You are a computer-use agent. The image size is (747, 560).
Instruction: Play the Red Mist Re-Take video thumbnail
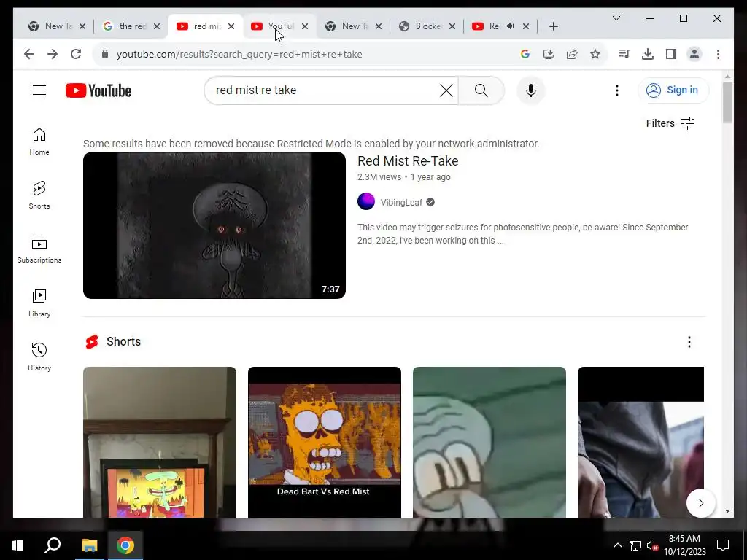point(214,225)
